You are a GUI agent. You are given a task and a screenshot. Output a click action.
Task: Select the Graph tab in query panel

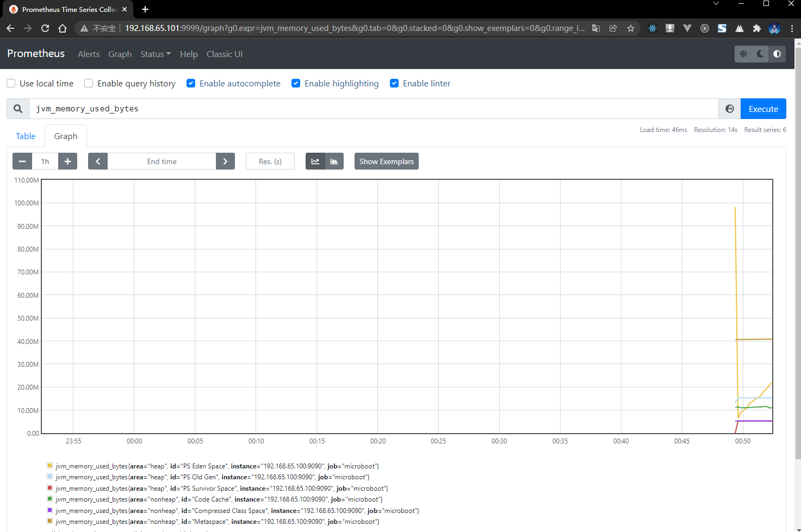pos(66,136)
